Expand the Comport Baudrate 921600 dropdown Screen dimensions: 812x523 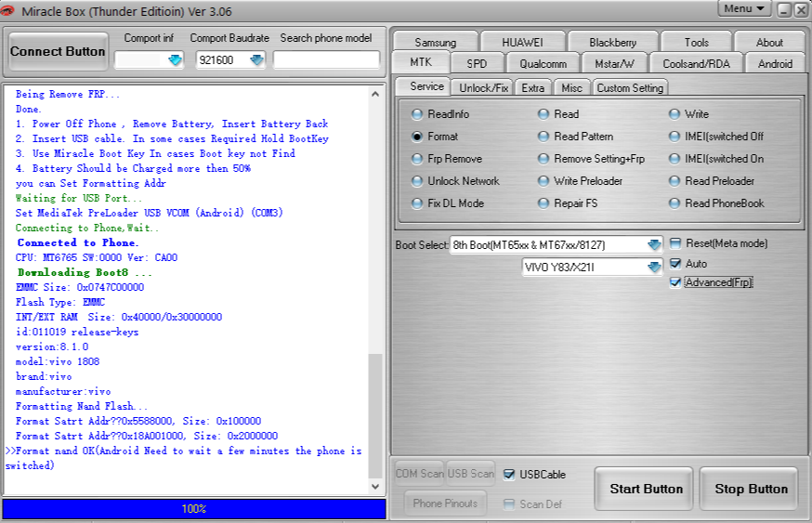(256, 60)
